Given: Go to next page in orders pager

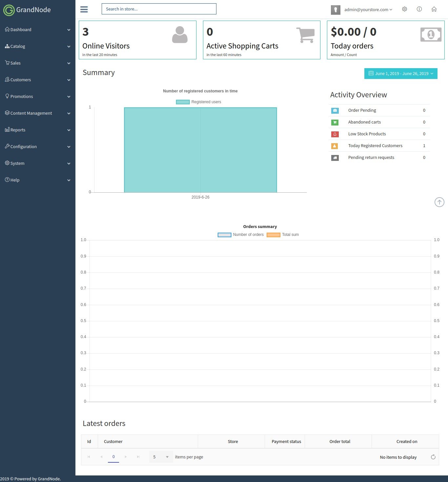Looking at the screenshot, I should [126, 457].
